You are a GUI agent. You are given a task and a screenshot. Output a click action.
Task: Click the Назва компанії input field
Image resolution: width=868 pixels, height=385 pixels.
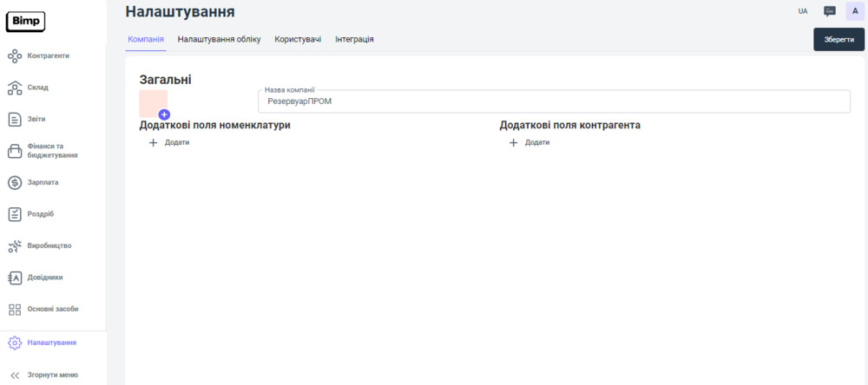[x=554, y=101]
